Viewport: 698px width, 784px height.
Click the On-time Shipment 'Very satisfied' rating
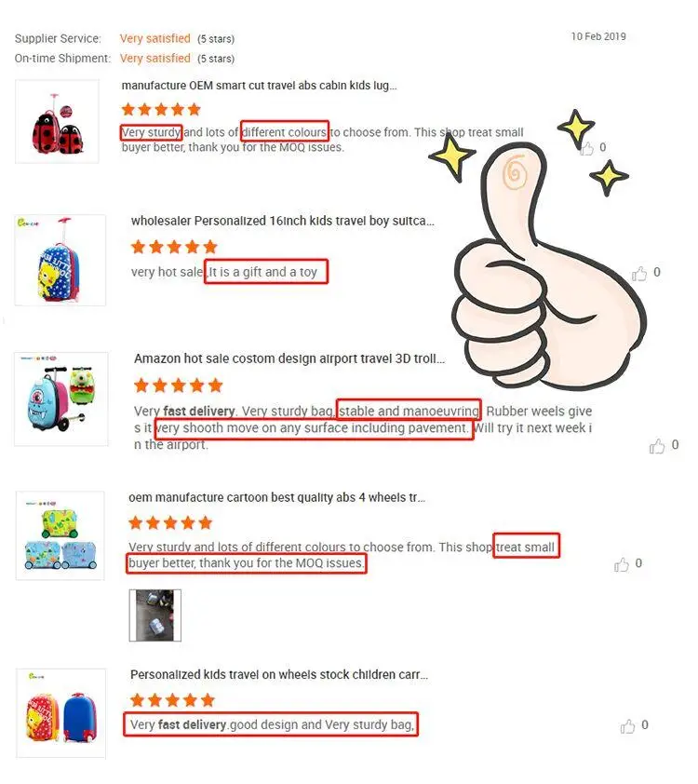tap(154, 59)
